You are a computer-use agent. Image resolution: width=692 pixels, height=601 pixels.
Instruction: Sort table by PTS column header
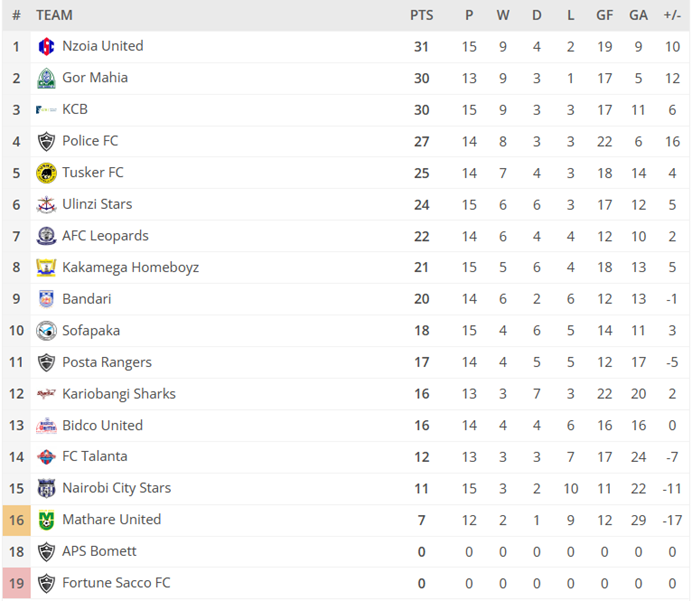tap(422, 15)
